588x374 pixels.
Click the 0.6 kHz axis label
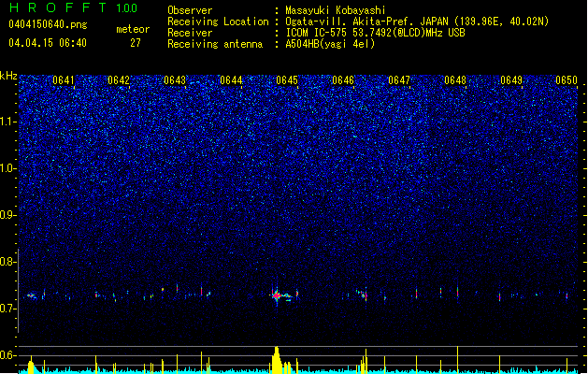7,355
